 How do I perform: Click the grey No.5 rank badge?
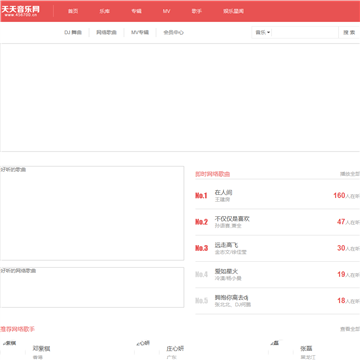(201, 301)
